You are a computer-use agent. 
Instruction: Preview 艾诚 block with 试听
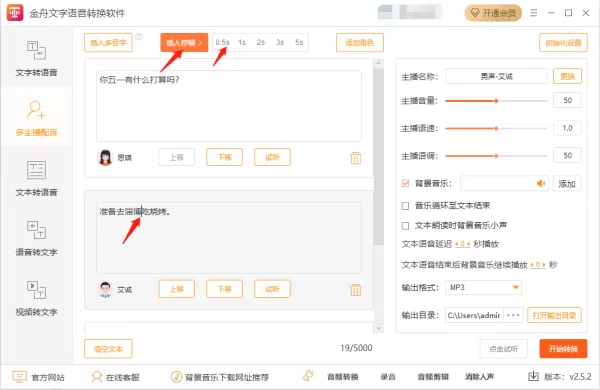pos(272,289)
